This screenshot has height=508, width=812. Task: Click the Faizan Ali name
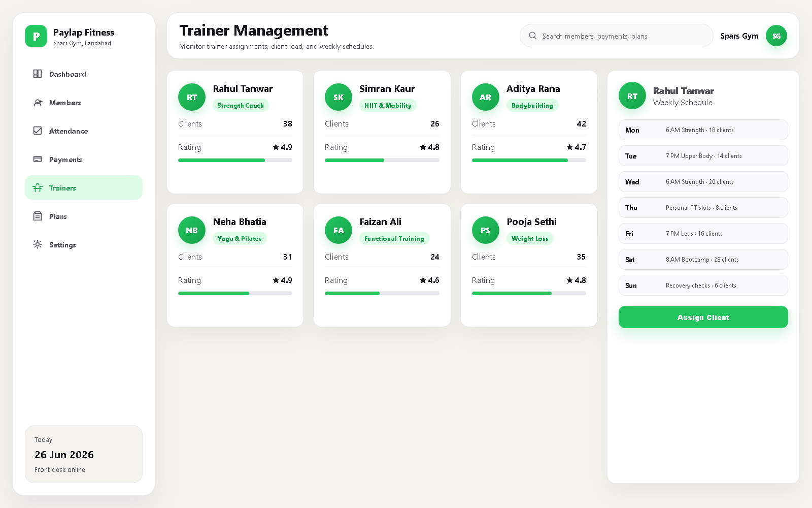tap(381, 221)
